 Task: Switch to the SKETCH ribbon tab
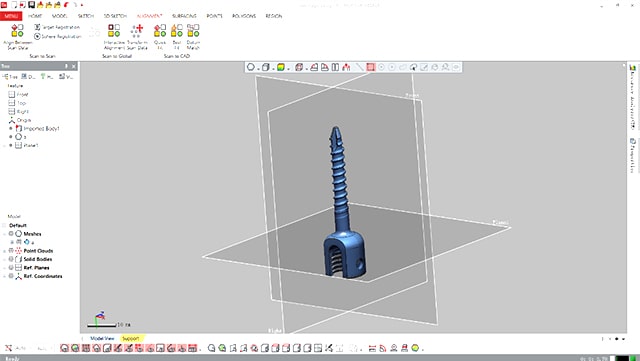click(x=86, y=16)
